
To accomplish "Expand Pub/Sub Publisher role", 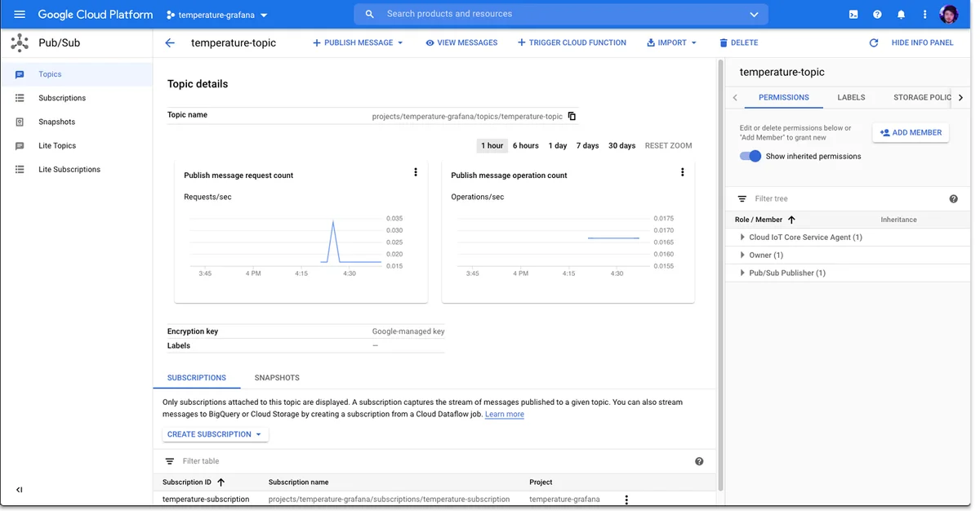I will pyautogui.click(x=742, y=273).
